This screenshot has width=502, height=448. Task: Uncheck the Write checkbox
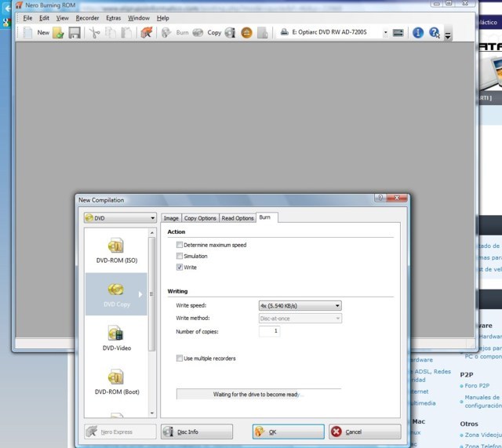click(180, 268)
